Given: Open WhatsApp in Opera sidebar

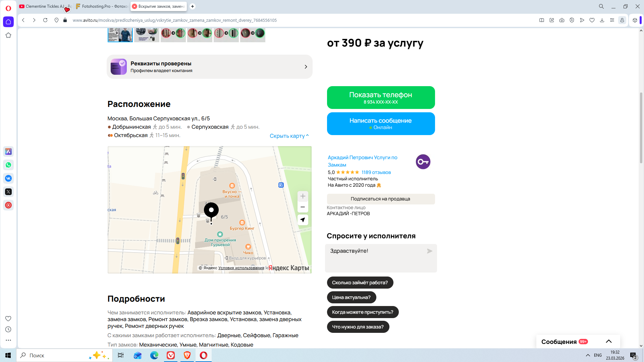Looking at the screenshot, I should 8,165.
